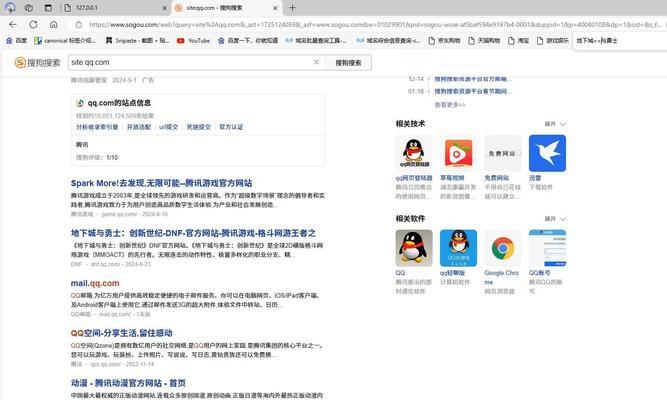This screenshot has height=400, width=667.
Task: Open the 天猫购物 bookmark
Action: click(484, 40)
